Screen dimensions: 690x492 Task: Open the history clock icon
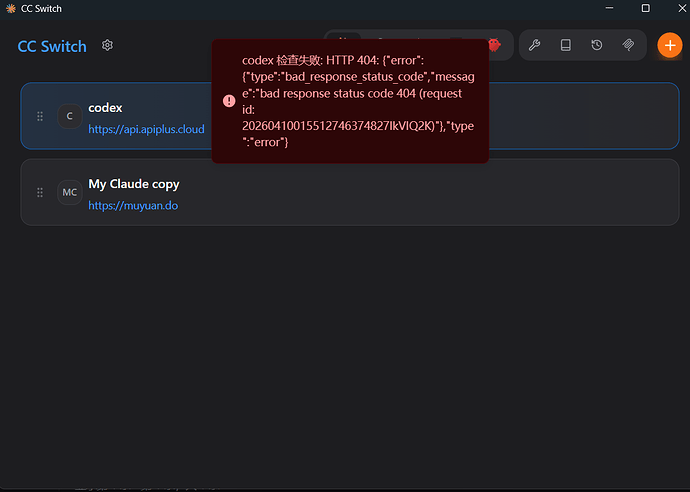[597, 45]
